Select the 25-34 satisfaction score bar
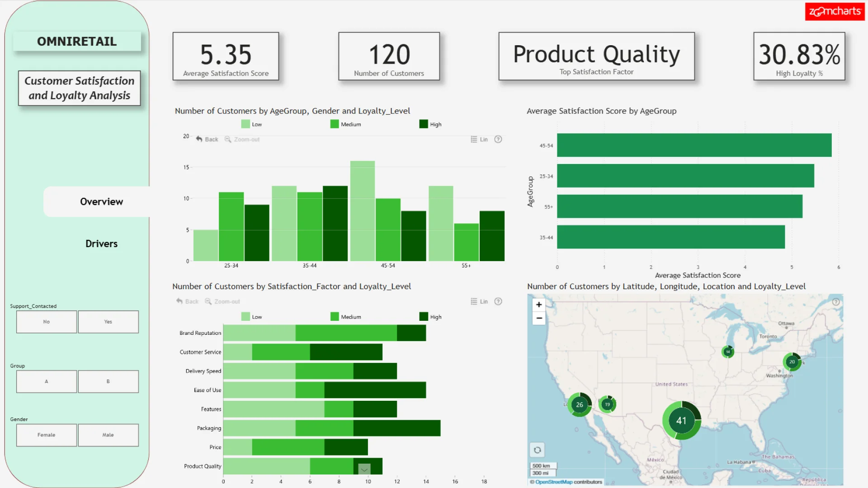 [685, 176]
